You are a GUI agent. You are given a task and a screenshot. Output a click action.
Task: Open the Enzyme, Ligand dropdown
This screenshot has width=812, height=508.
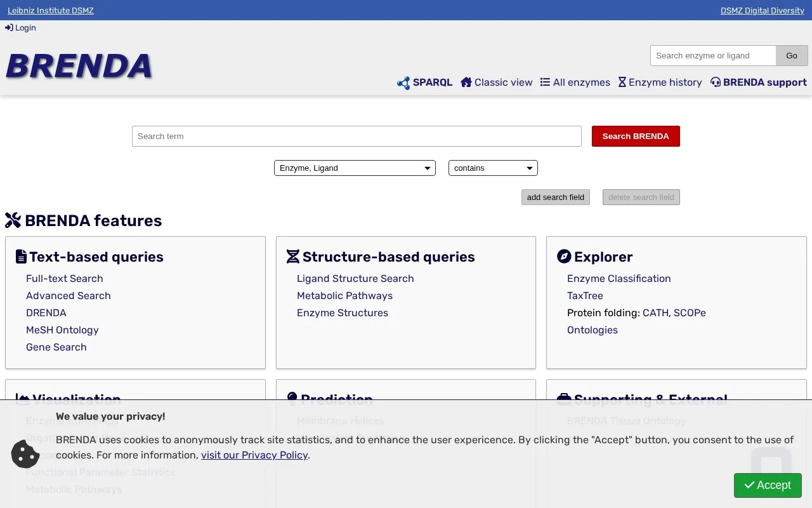(x=355, y=168)
